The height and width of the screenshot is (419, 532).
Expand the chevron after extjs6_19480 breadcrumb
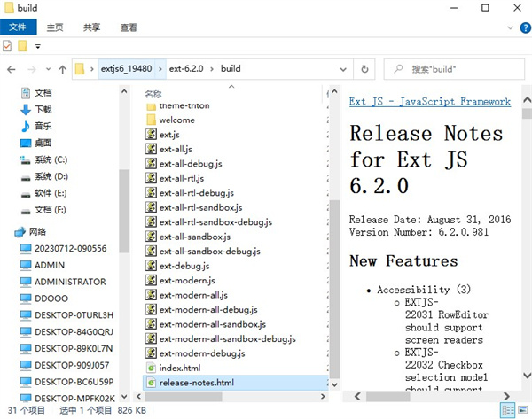pyautogui.click(x=160, y=69)
